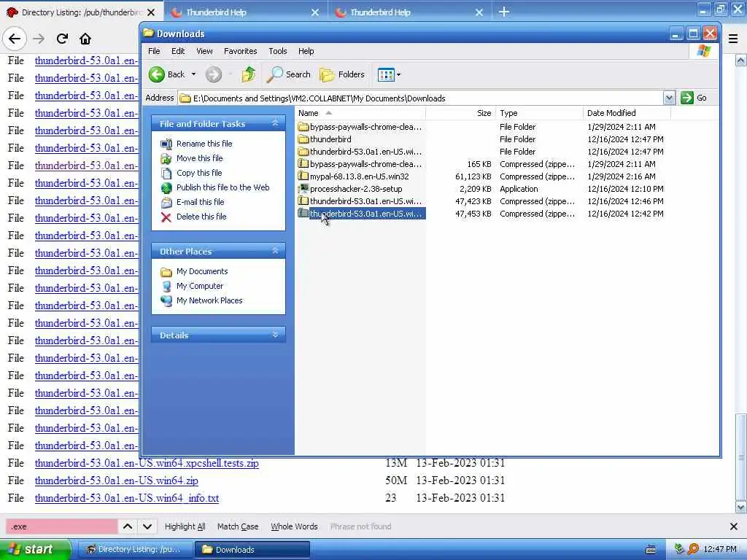Screen dimensions: 747x560
Task: Toggle the Folders pane button
Action: click(342, 74)
